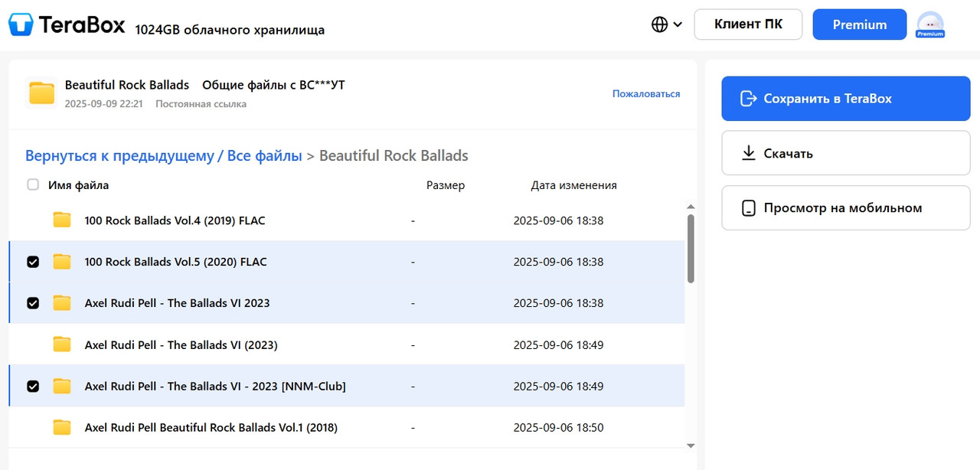
Task: Toggle the select-all checkbox beside Имя файла
Action: 33,184
